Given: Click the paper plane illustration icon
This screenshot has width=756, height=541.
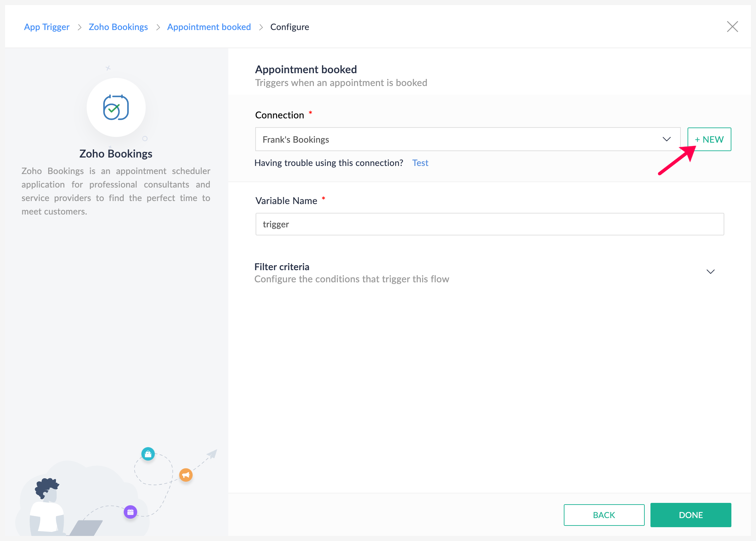Looking at the screenshot, I should [x=212, y=454].
